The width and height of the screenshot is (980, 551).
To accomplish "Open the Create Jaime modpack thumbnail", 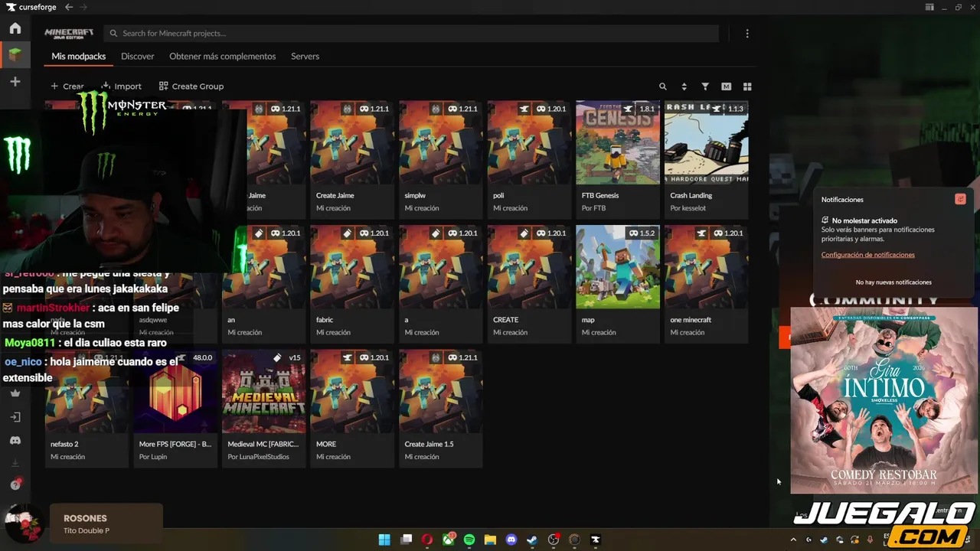I will tap(352, 142).
